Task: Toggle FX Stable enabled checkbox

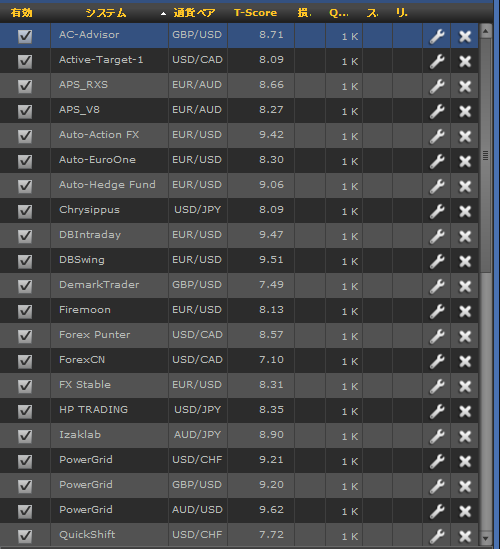Action: (25, 386)
